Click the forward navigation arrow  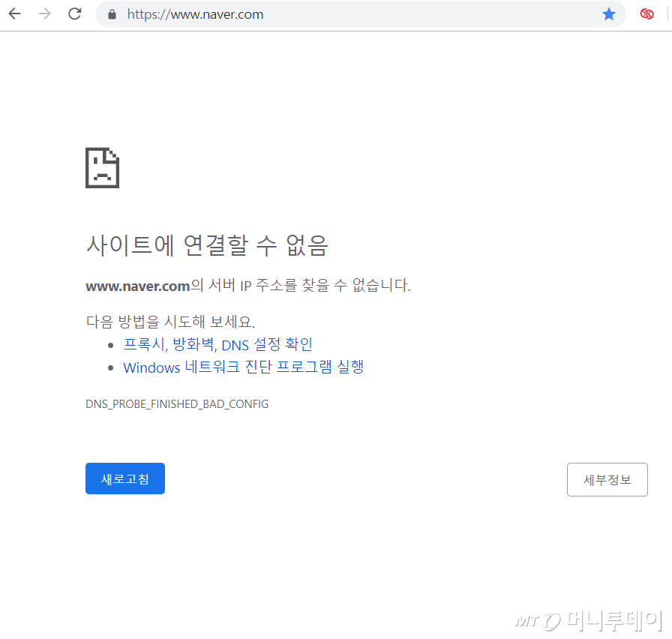[x=44, y=14]
